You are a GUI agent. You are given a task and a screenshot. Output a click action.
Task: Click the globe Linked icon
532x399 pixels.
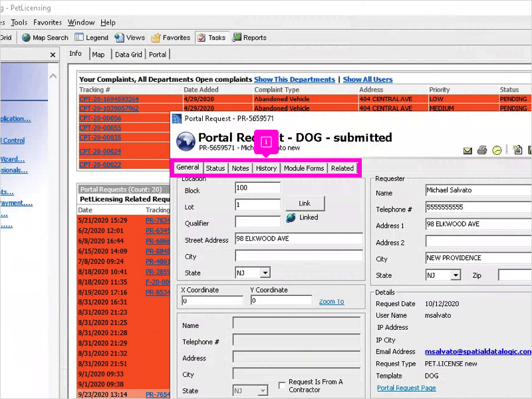pyautogui.click(x=291, y=218)
